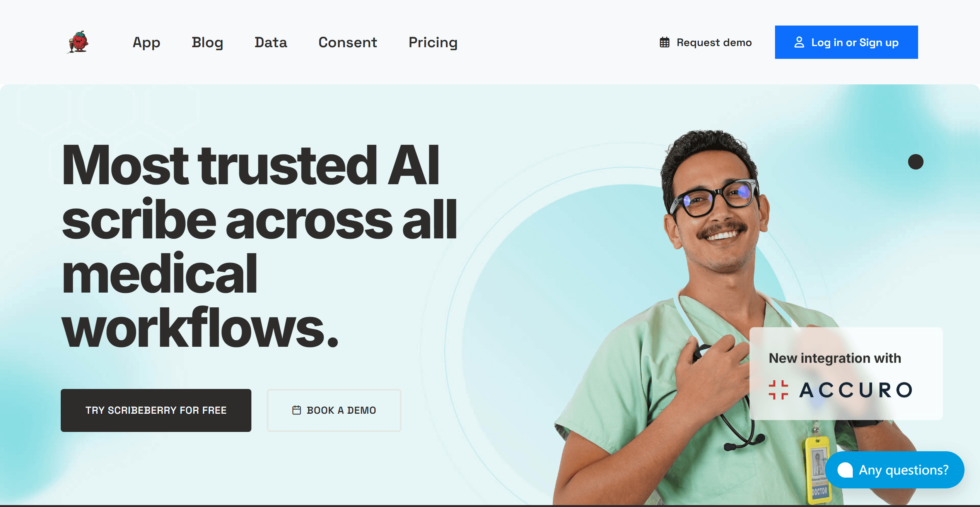
Task: Click the user icon in the login button
Action: tap(799, 42)
